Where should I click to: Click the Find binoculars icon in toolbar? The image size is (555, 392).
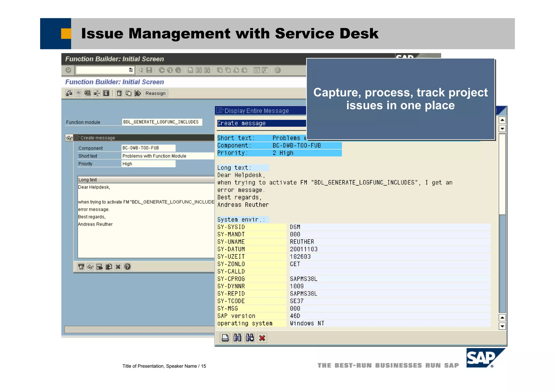tap(199, 70)
